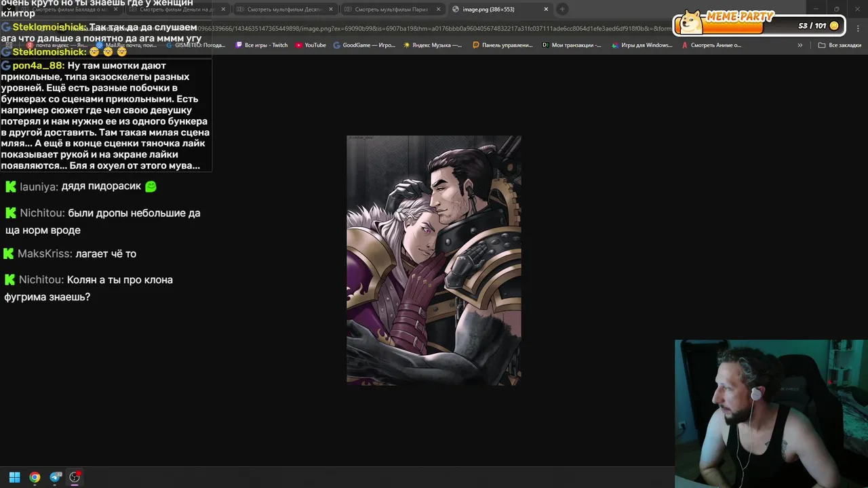
Task: Click MaksKriss message 'лагает чё то'
Action: tap(106, 253)
